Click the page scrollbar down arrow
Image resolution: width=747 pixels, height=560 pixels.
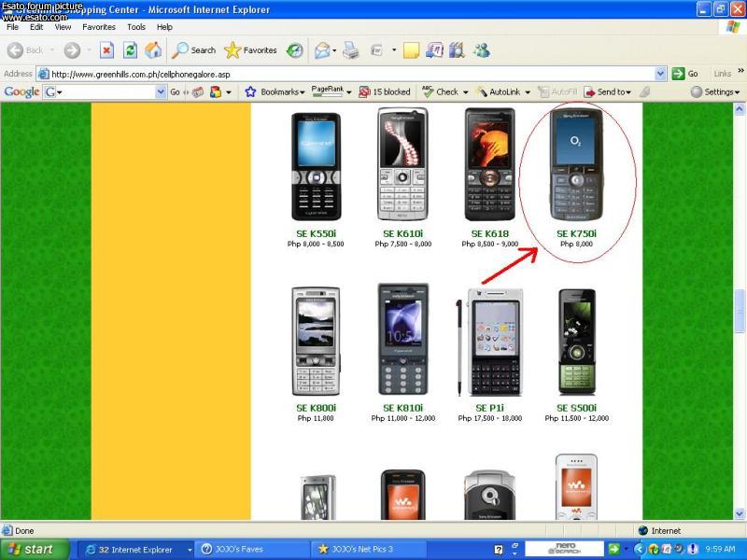pyautogui.click(x=740, y=514)
